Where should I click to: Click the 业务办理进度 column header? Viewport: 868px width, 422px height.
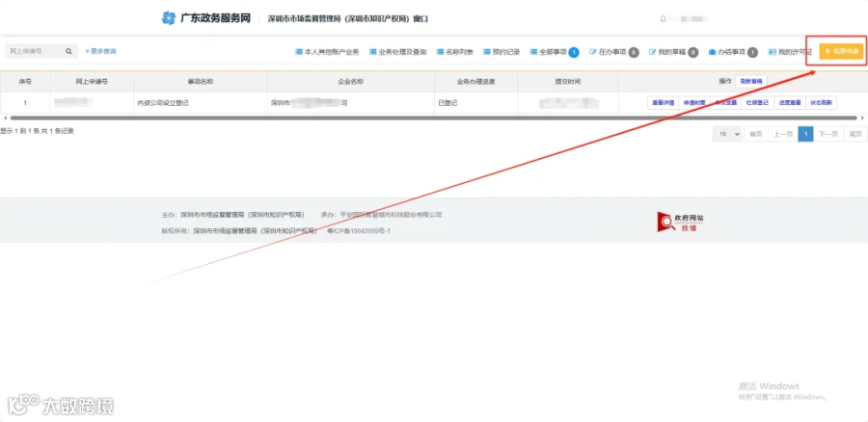click(476, 81)
